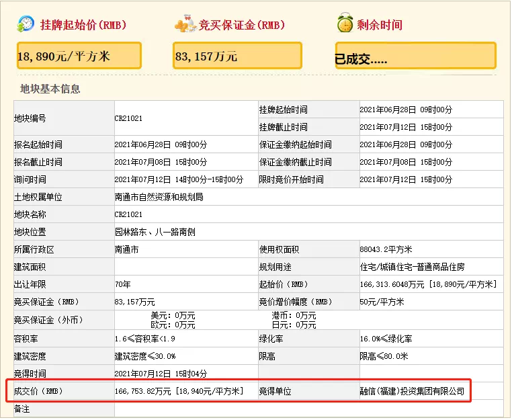Click the 竞得时间 value 2021年07月12日 15时04分
Viewport: 512px width, 420px height.
pos(161,374)
